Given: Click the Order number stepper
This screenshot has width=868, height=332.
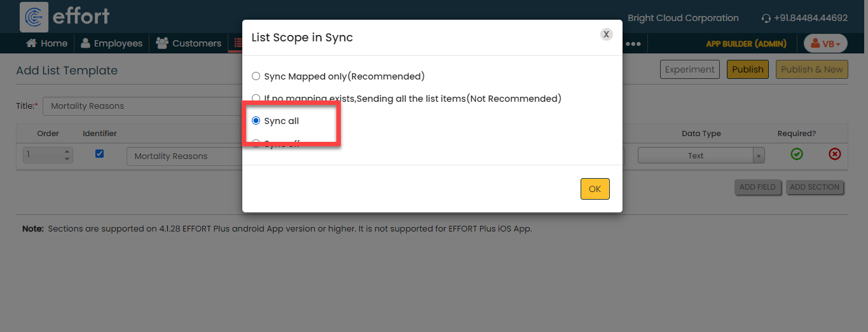Looking at the screenshot, I should pos(67,155).
